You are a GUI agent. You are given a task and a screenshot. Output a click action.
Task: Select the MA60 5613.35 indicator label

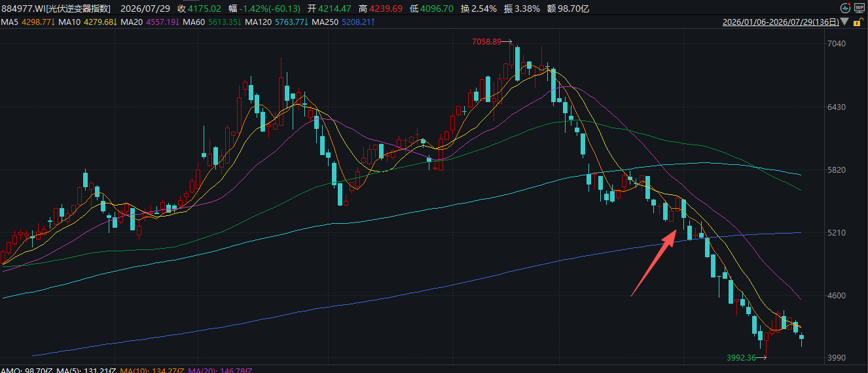(x=213, y=22)
